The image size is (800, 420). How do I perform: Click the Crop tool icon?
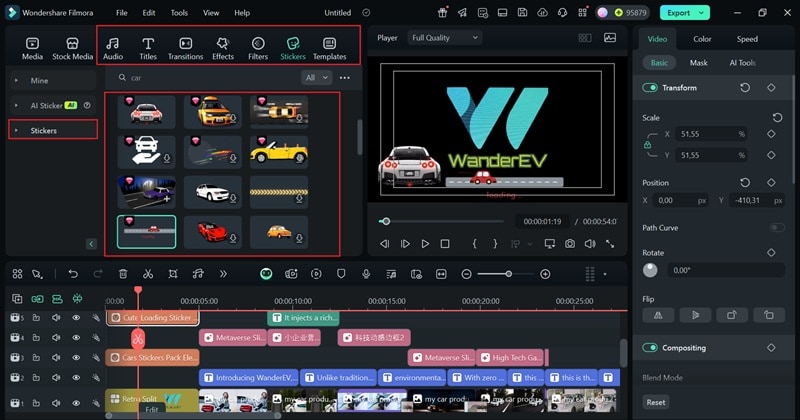(173, 274)
